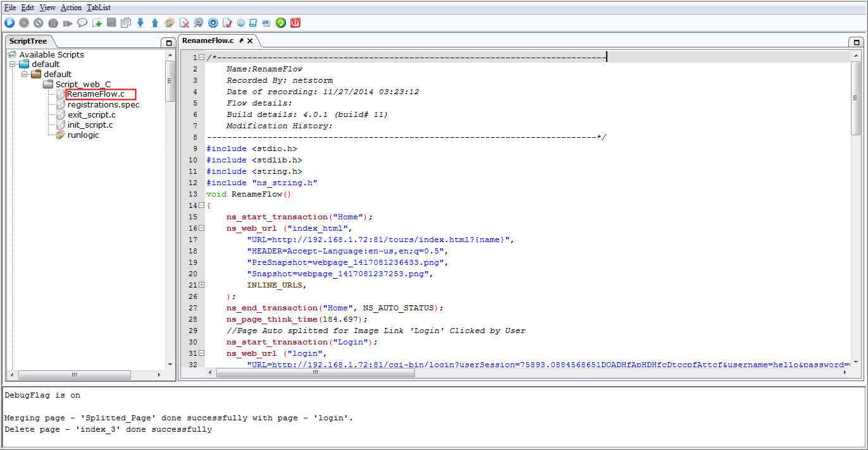The image size is (868, 450).
Task: Collapse the login ns_web_url fold at line 31
Action: pyautogui.click(x=201, y=353)
